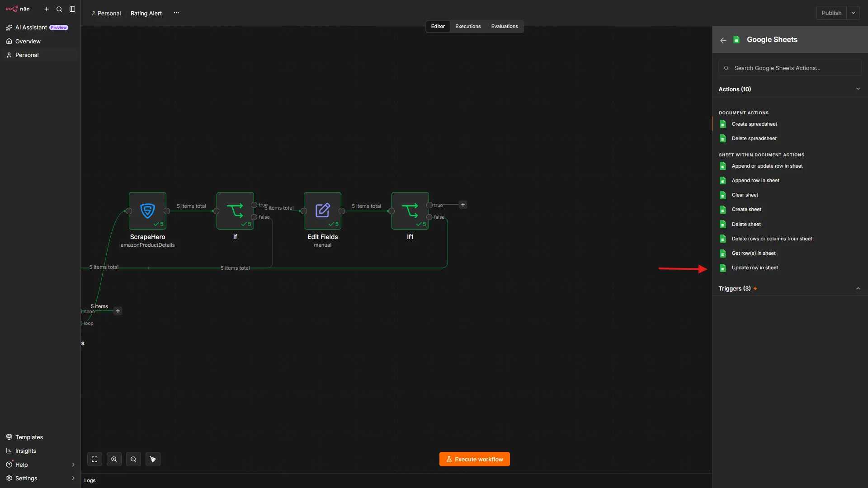
Task: Switch to the Editor tab
Action: (438, 26)
